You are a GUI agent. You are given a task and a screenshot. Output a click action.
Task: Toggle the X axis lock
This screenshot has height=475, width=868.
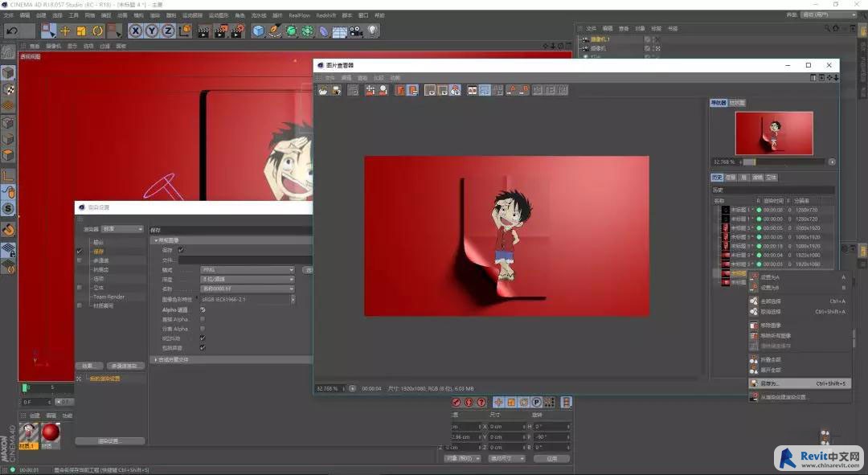point(135,31)
